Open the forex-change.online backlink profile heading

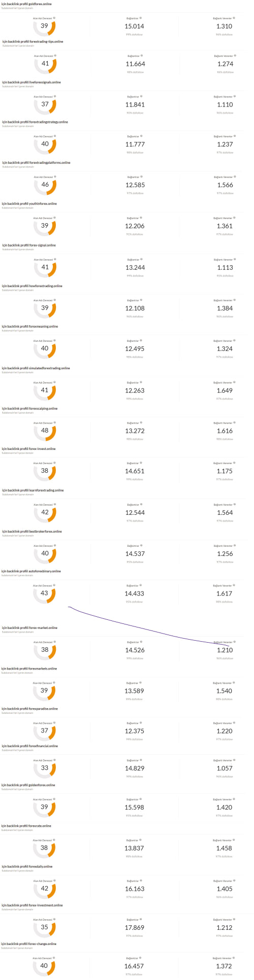point(29,944)
